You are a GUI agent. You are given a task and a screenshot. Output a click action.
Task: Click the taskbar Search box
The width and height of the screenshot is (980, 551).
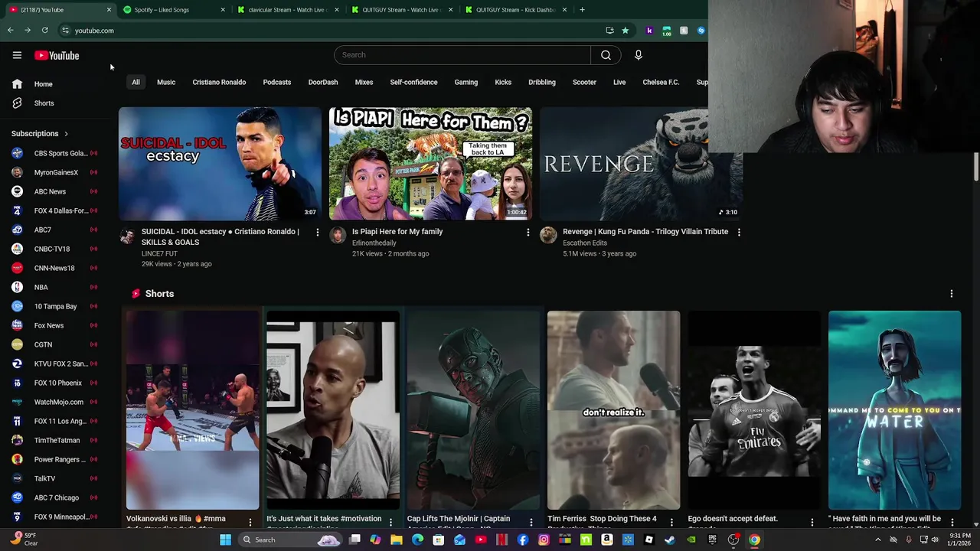(x=289, y=540)
